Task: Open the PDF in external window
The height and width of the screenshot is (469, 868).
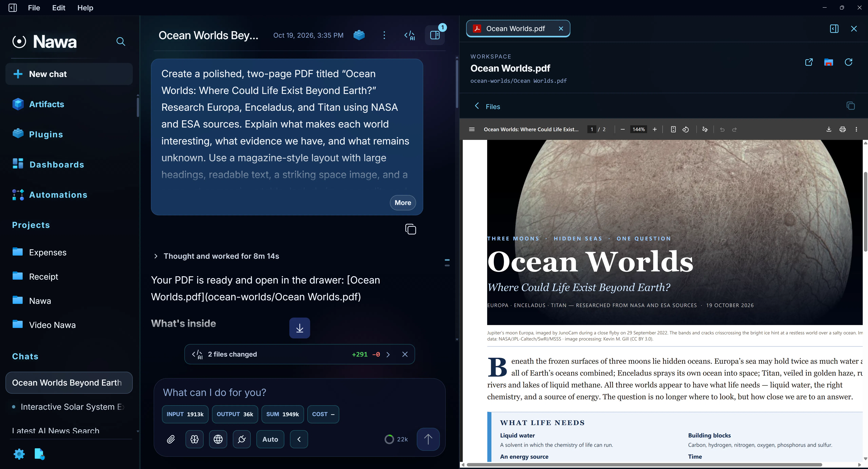Action: pyautogui.click(x=809, y=62)
